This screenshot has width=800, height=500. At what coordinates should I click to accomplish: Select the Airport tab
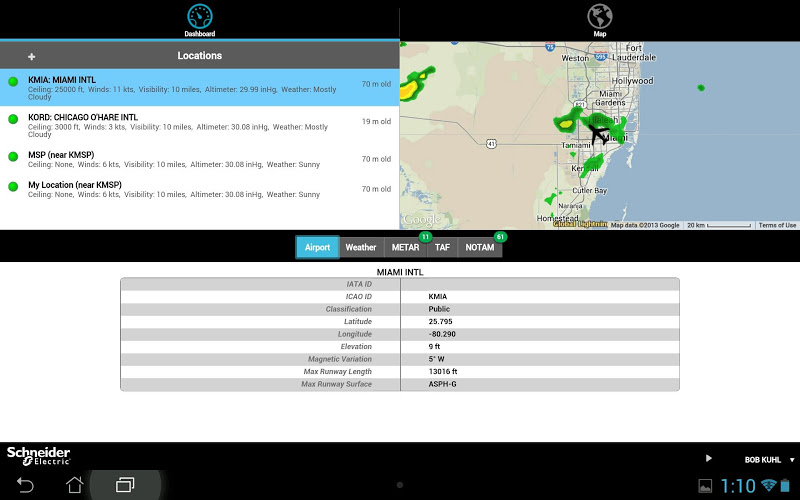pyautogui.click(x=317, y=247)
